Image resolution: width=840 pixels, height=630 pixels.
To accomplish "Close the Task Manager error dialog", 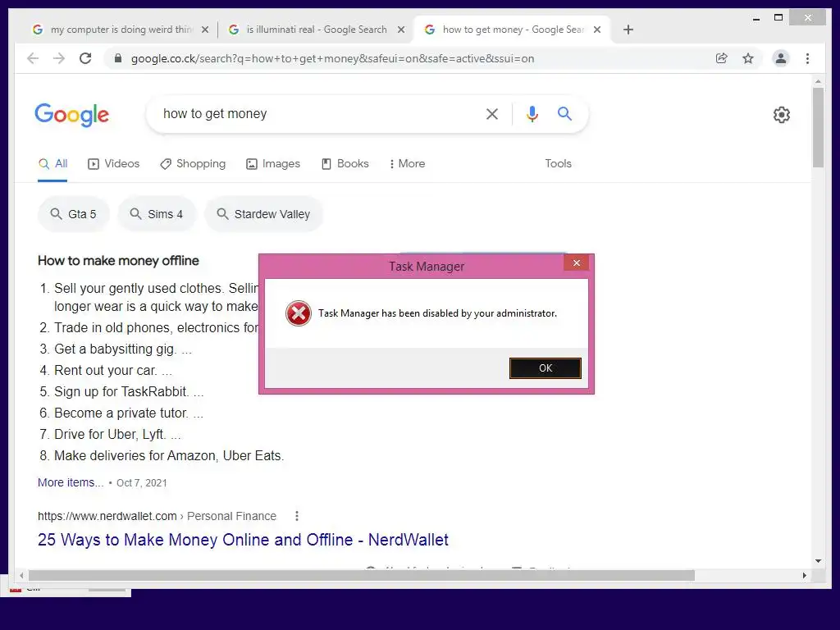I will (x=577, y=262).
